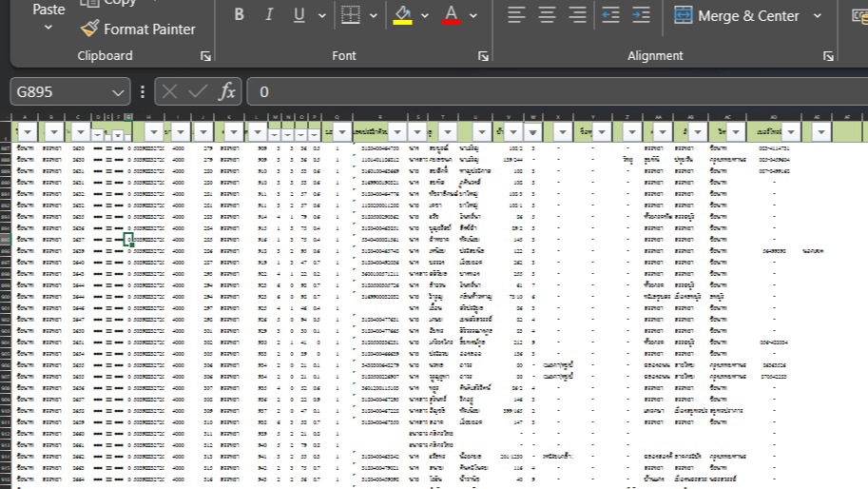The image size is (868, 489).
Task: Open the column AC filter arrow
Action: click(736, 132)
